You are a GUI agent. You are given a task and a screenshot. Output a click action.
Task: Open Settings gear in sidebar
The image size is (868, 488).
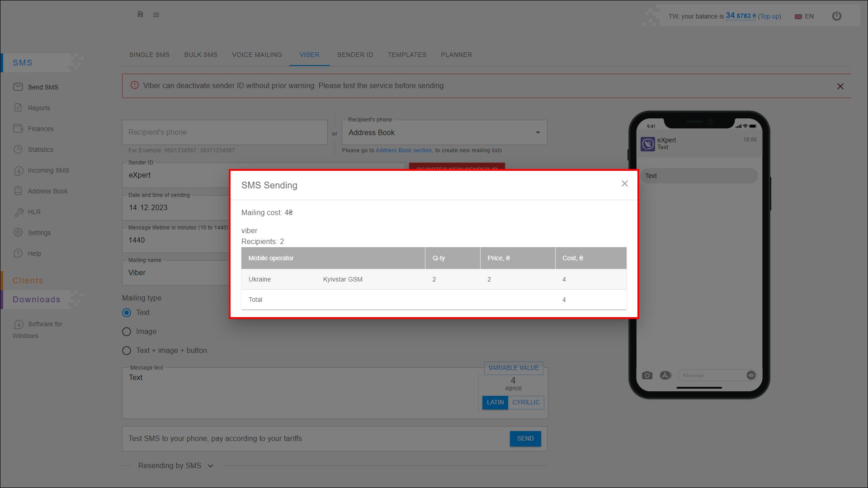coord(39,233)
